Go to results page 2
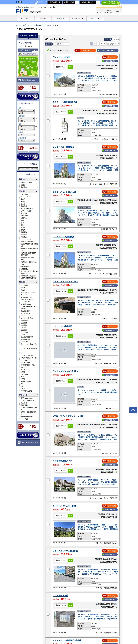The width and height of the screenshot is (138, 644). point(94,44)
